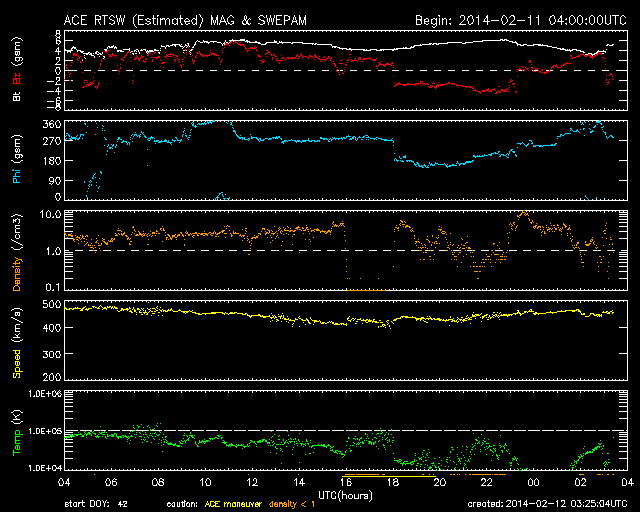Click the '300' tick on Speed axis

click(52, 354)
